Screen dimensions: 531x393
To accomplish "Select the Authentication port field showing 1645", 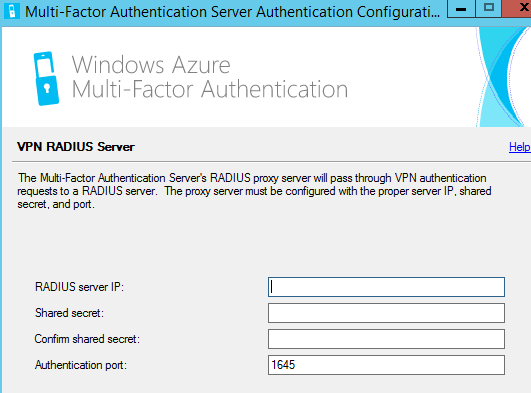I will pyautogui.click(x=386, y=365).
